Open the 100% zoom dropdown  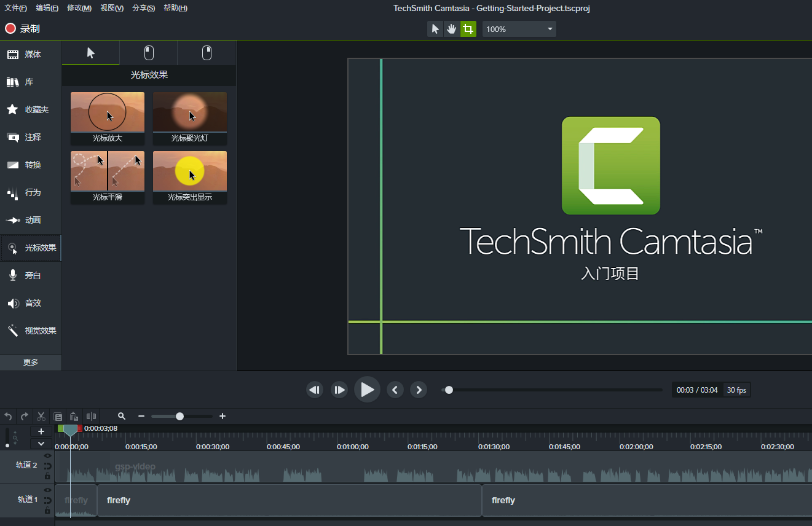point(519,28)
